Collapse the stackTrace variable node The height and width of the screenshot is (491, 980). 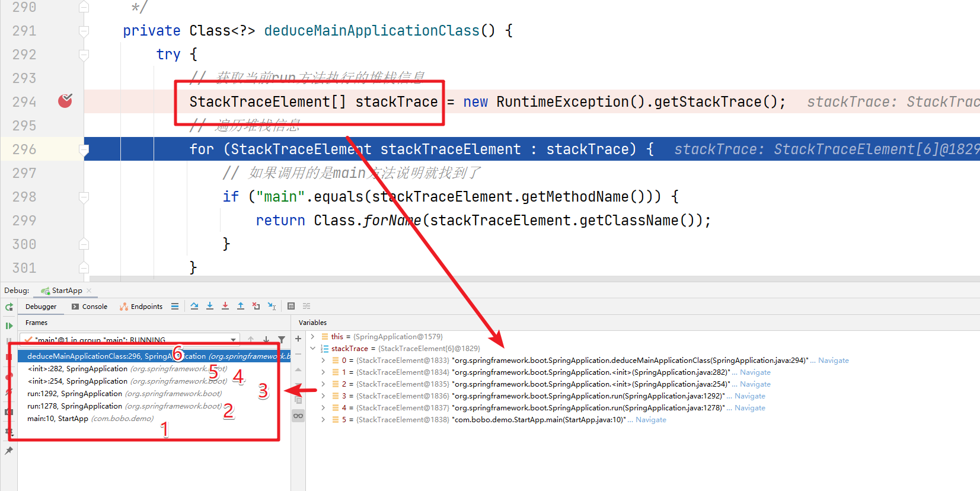(x=313, y=348)
